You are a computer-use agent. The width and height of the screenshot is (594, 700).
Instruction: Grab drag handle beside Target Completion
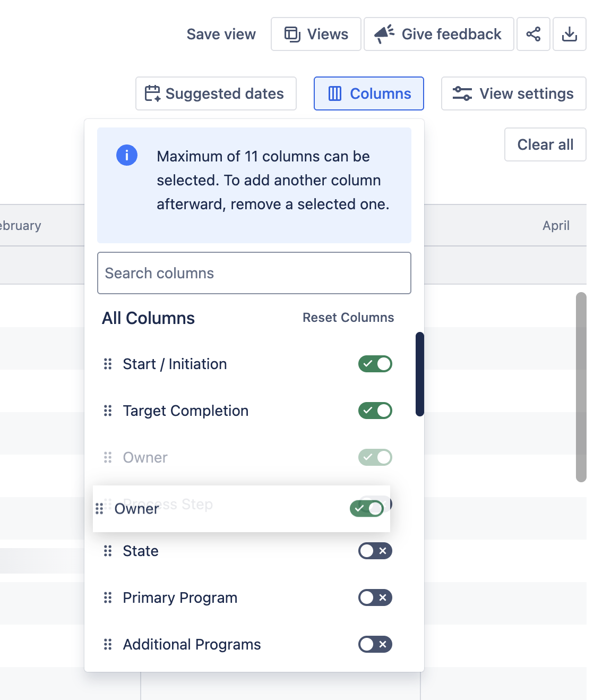(108, 411)
